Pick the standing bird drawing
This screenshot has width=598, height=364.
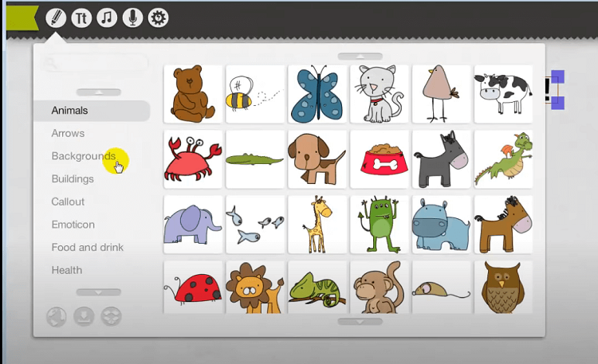[442, 94]
